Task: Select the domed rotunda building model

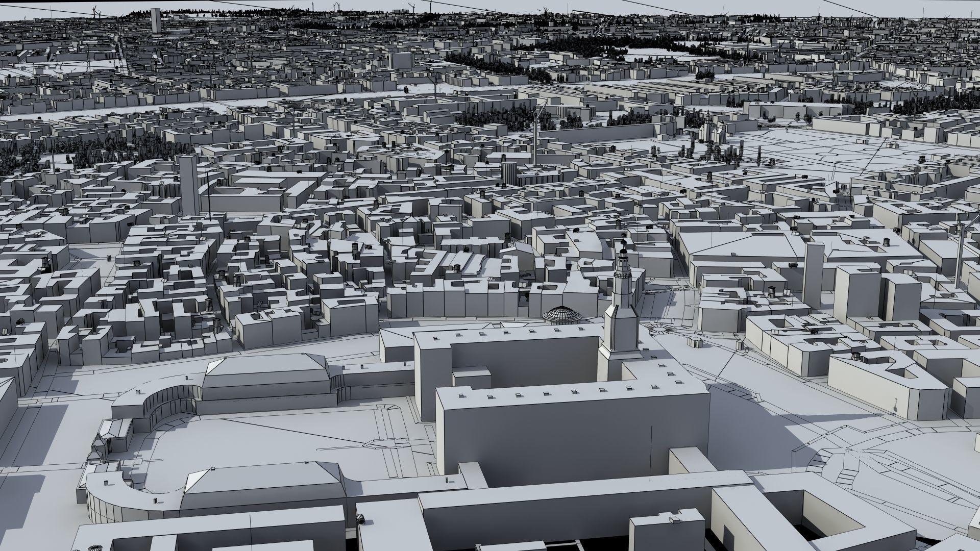Action: (x=562, y=315)
